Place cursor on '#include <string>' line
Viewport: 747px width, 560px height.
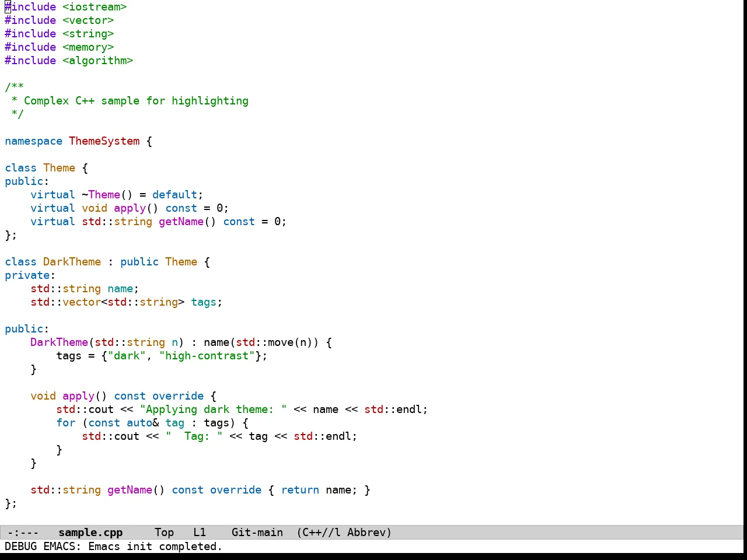pos(60,34)
